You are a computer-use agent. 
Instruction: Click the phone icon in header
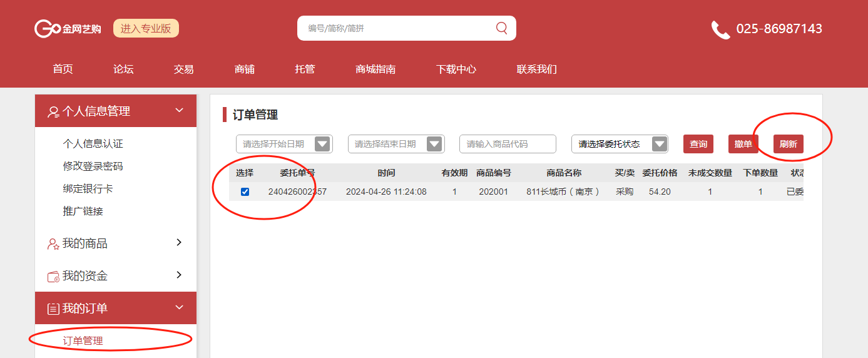pos(720,29)
